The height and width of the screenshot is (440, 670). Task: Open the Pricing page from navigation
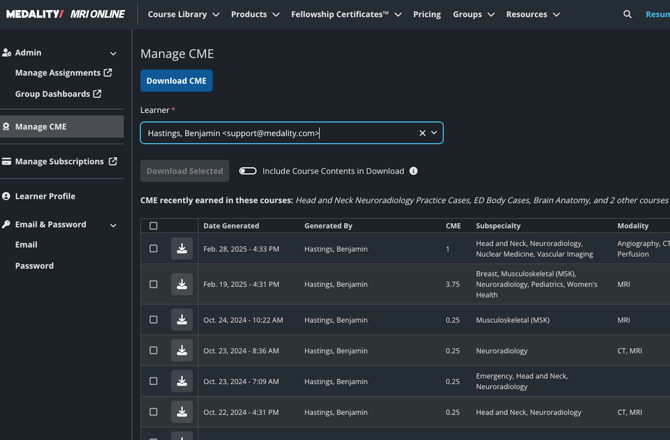click(x=426, y=14)
